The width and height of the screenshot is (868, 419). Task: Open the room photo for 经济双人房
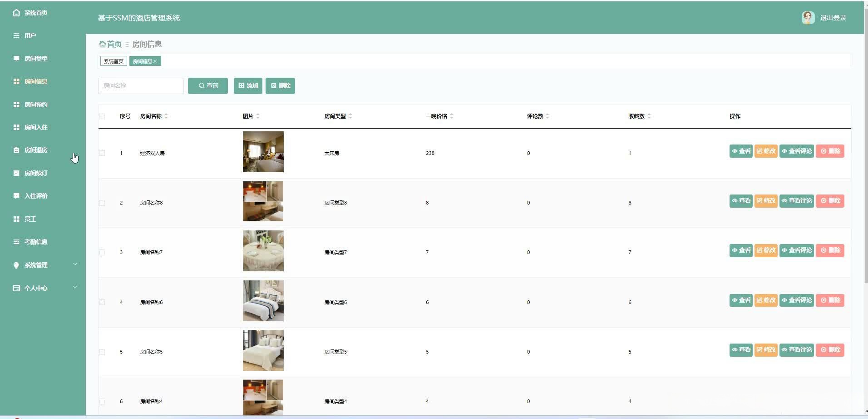click(x=263, y=152)
